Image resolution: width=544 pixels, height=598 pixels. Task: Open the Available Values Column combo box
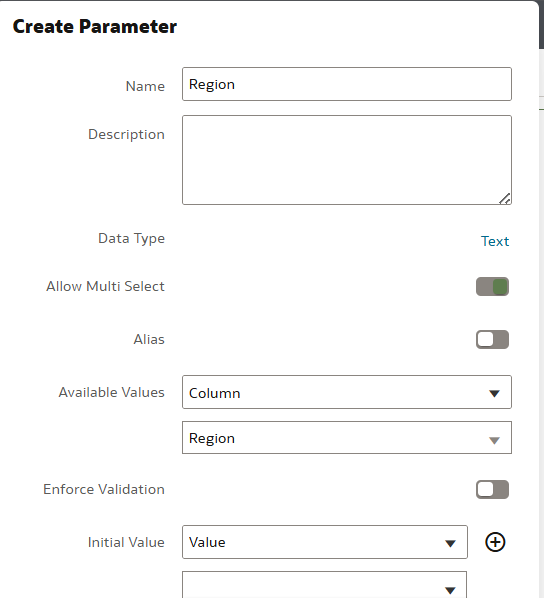(x=347, y=392)
